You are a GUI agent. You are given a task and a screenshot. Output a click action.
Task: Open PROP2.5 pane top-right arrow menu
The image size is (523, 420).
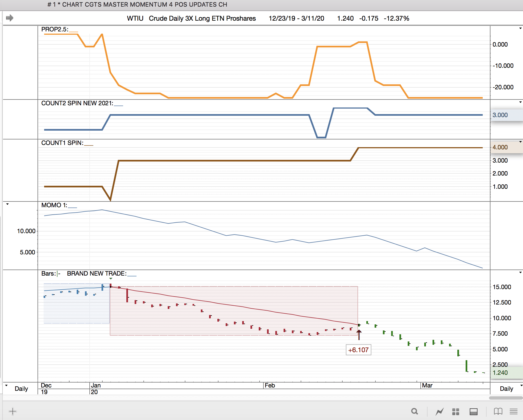[520, 28]
